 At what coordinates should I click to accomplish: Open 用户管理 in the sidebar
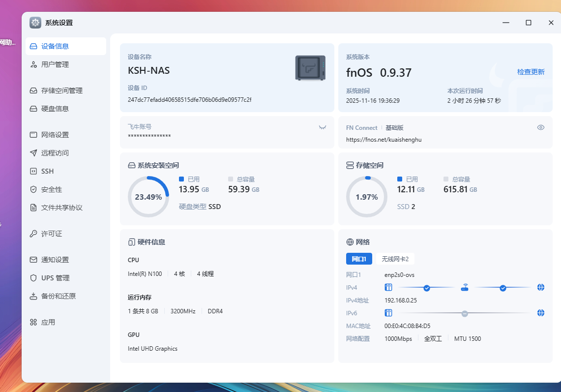click(x=55, y=64)
